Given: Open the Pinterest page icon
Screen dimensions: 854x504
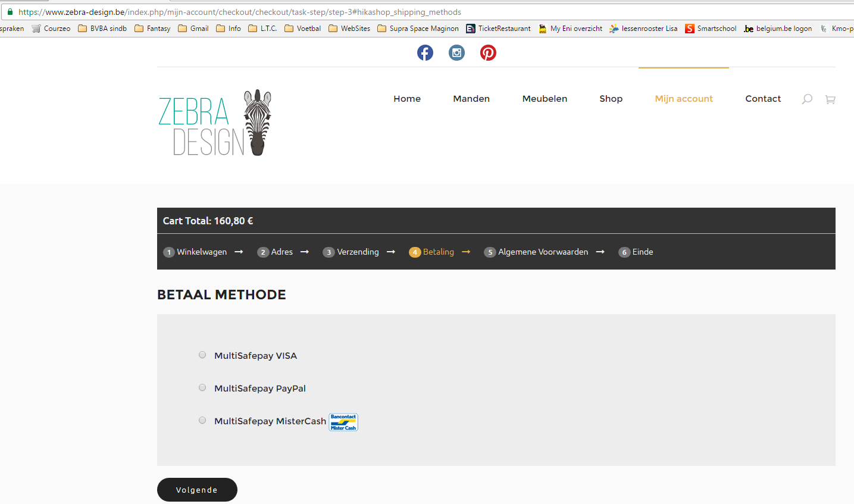Looking at the screenshot, I should (x=488, y=53).
